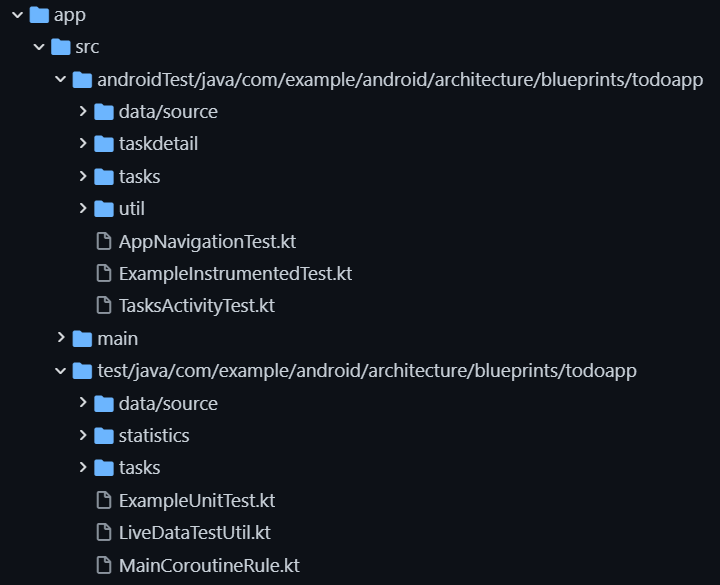Click the src folder icon
This screenshot has width=720, height=585.
[61, 47]
